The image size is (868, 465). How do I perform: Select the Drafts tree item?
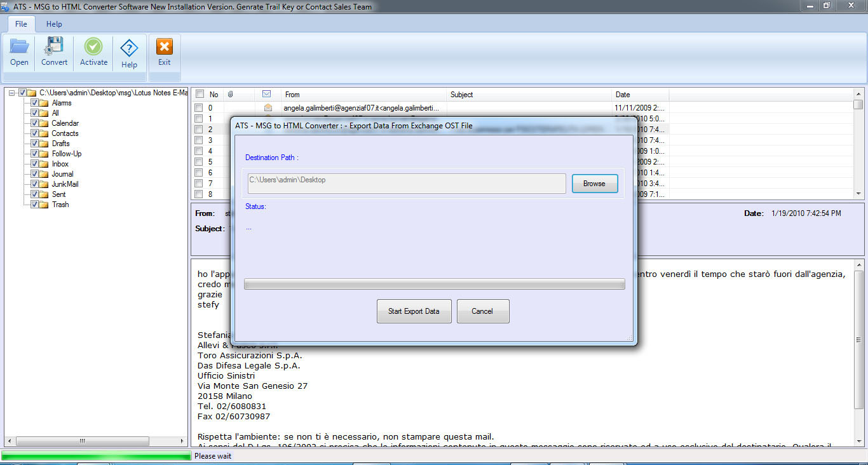61,144
